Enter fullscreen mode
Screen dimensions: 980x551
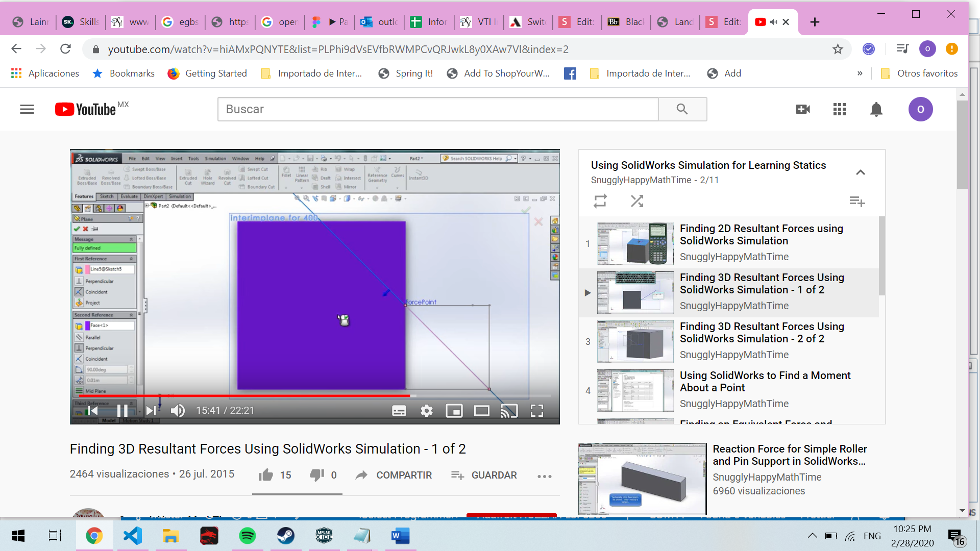coord(537,411)
